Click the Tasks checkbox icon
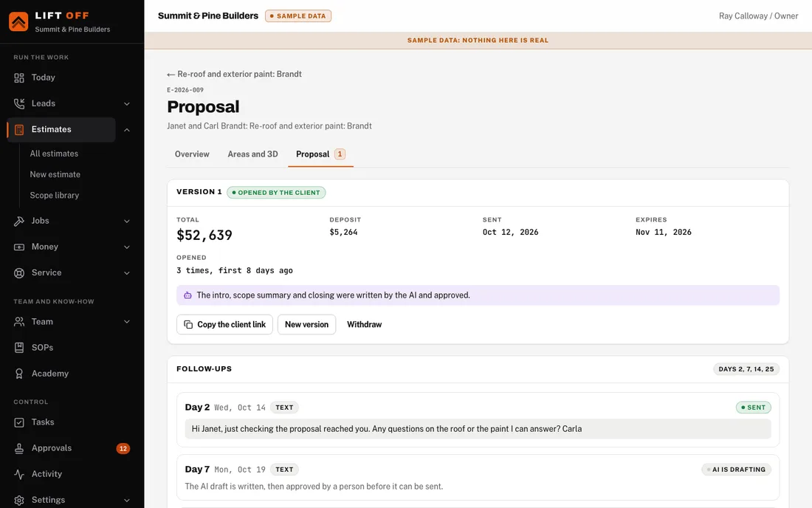 point(19,422)
